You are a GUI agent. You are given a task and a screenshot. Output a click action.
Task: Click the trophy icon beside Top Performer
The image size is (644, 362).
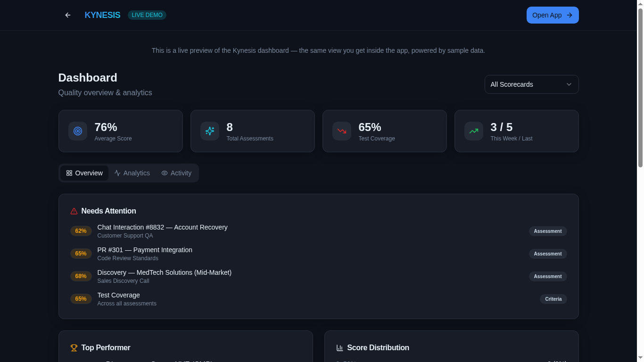(74, 348)
